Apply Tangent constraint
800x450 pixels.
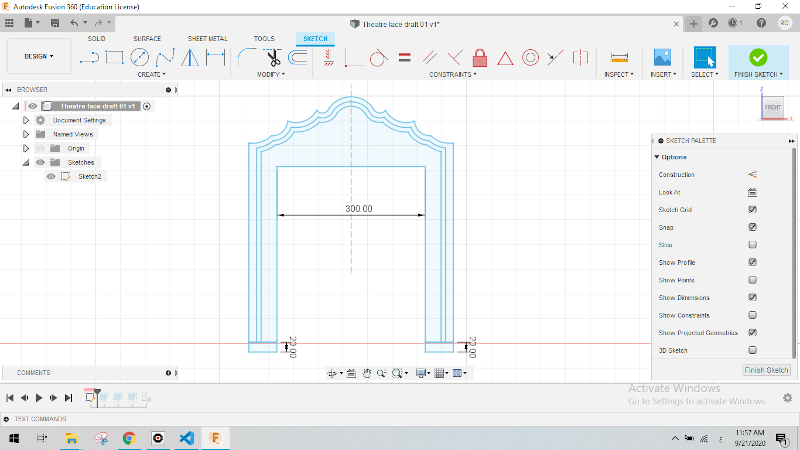378,58
